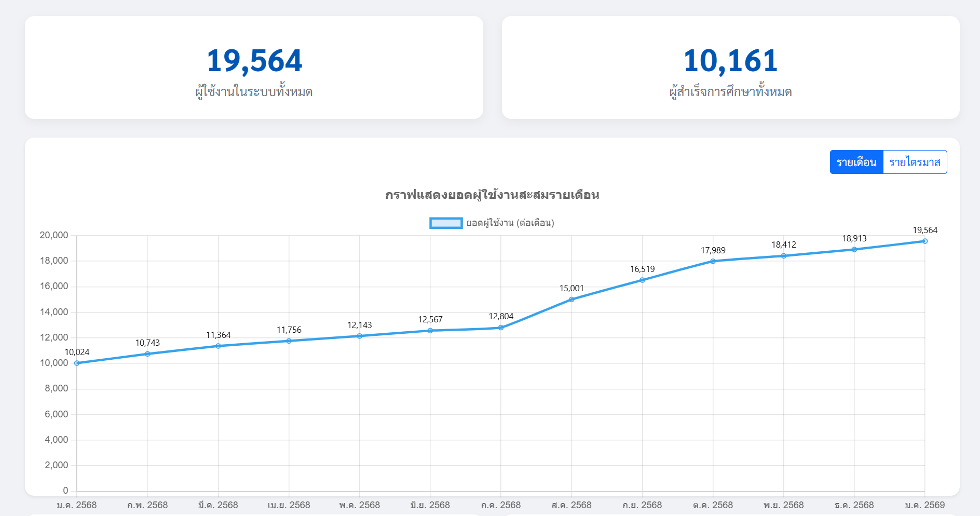Click the chart title กราฟแสดงยอดผู้ใช้งานสะสมรายเดือน

[492, 195]
